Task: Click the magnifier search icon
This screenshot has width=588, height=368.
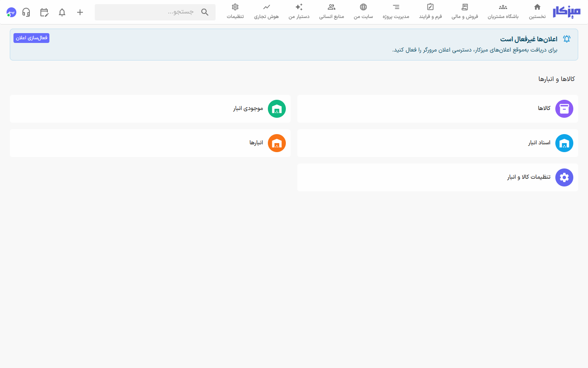Action: [x=205, y=12]
